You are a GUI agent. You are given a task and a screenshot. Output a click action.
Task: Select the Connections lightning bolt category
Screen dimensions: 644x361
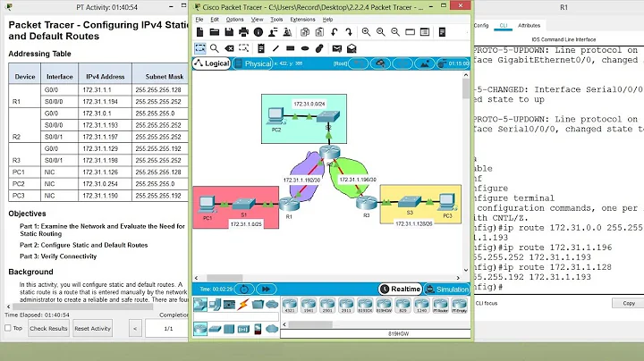point(243,305)
